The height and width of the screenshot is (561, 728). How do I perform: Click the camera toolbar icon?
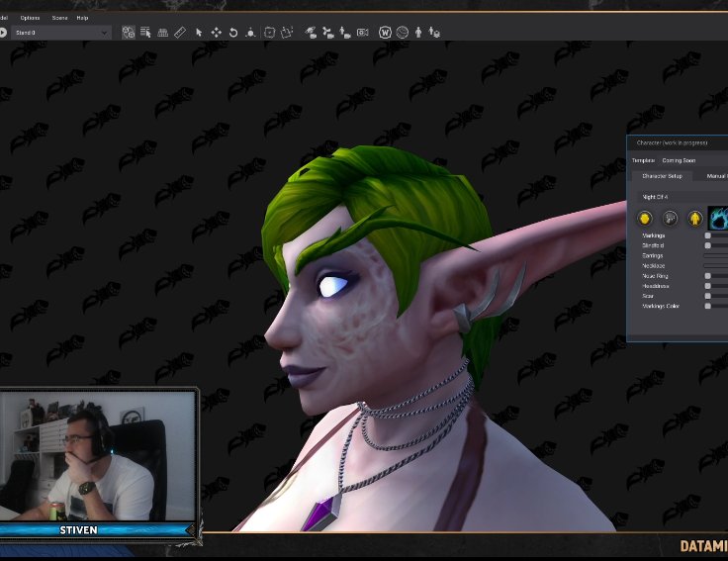(362, 33)
